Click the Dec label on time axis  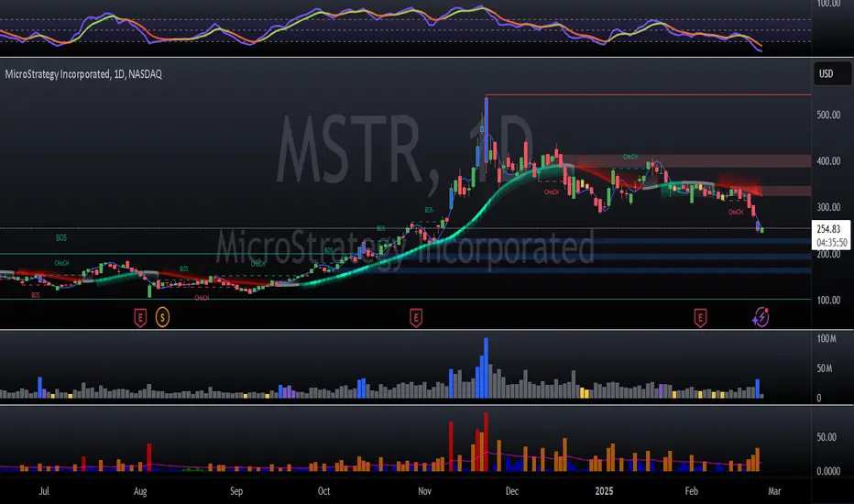(512, 491)
